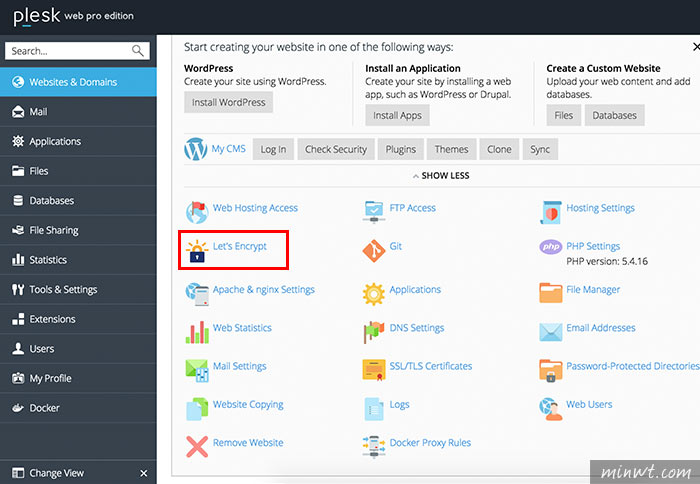
Task: Open Statistics in the sidebar
Action: click(x=78, y=260)
